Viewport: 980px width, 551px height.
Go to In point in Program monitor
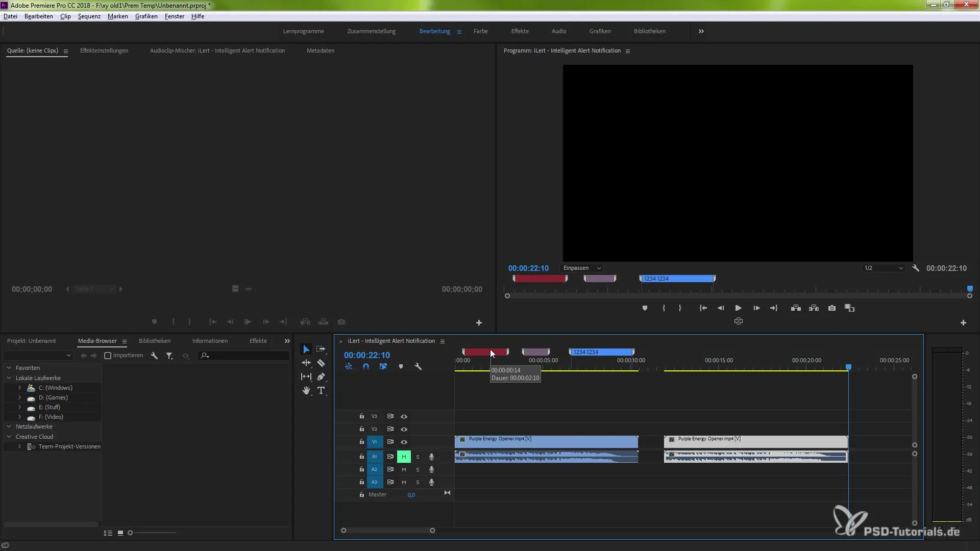[x=703, y=308]
